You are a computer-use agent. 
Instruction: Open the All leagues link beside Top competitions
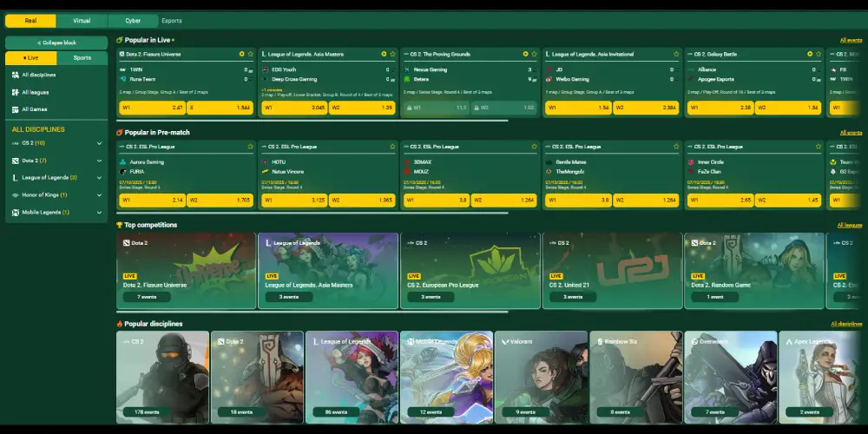850,226
